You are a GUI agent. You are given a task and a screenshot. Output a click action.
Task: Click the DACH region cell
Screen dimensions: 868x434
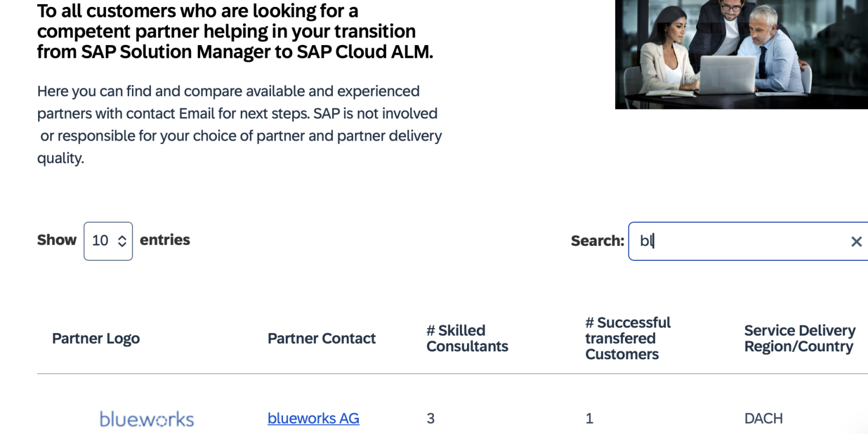click(x=763, y=418)
